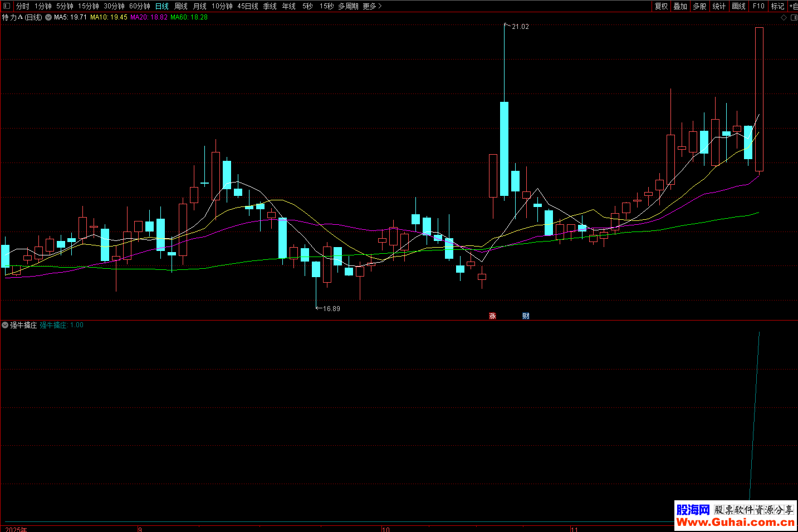
Task: Select the 60分钟 period tab
Action: tap(140, 6)
